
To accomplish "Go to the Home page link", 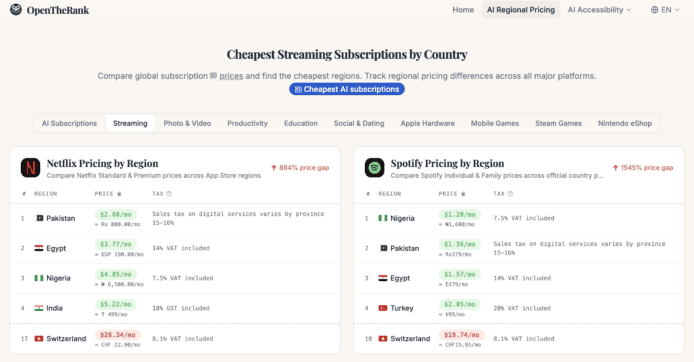I will tap(463, 10).
